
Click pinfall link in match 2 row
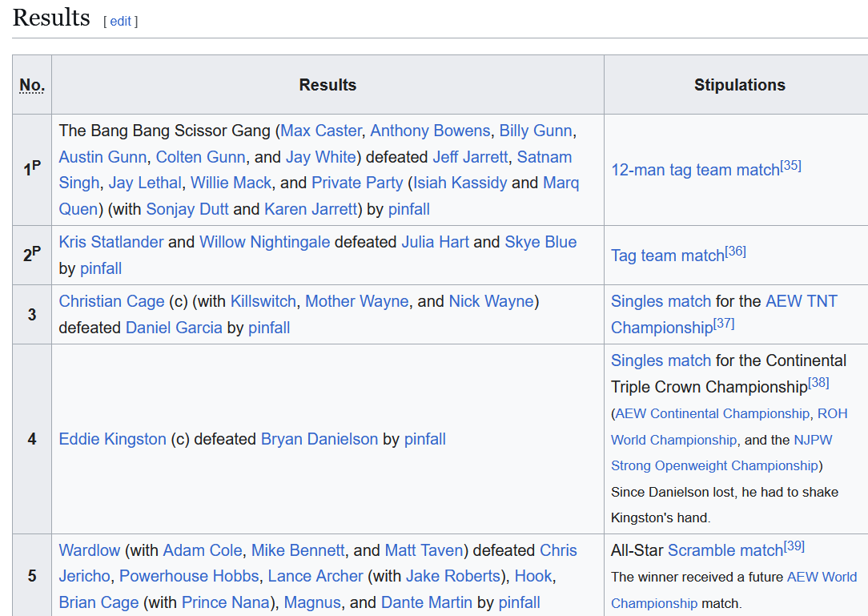[x=101, y=268]
